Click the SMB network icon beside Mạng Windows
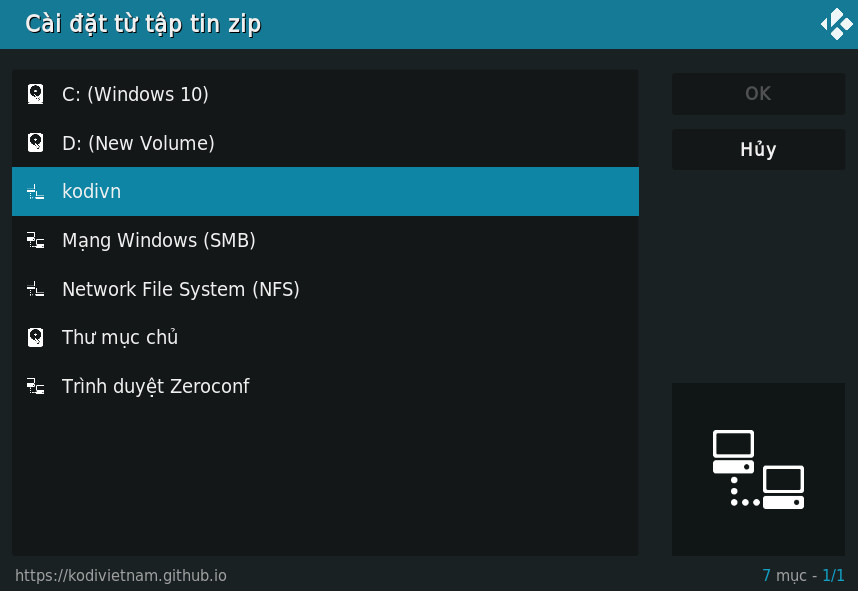858x591 pixels. coord(36,240)
